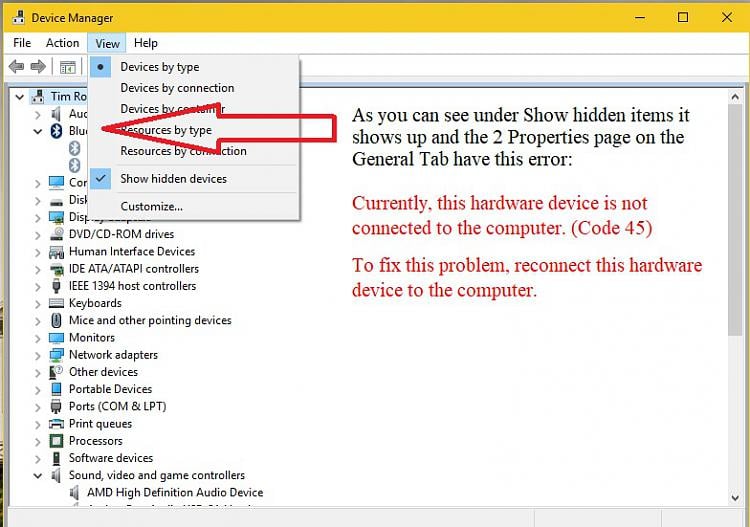Click the Back arrow toolbar icon
This screenshot has width=750, height=527.
17,66
